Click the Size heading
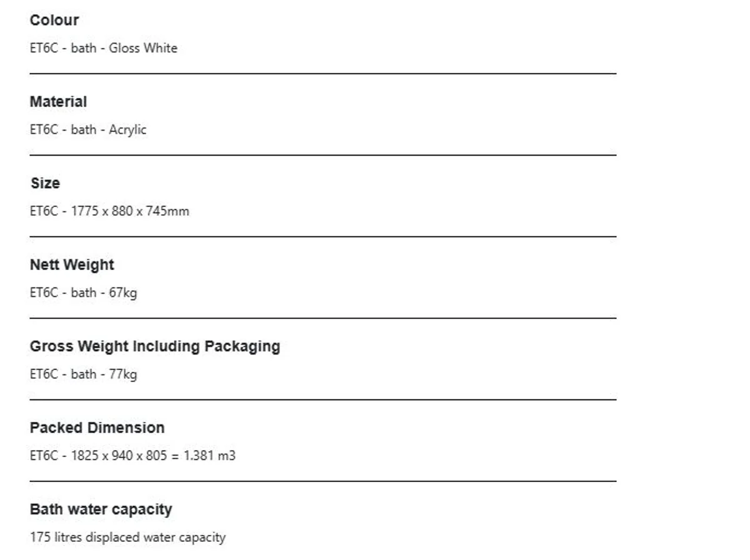750x560 pixels. [x=45, y=183]
